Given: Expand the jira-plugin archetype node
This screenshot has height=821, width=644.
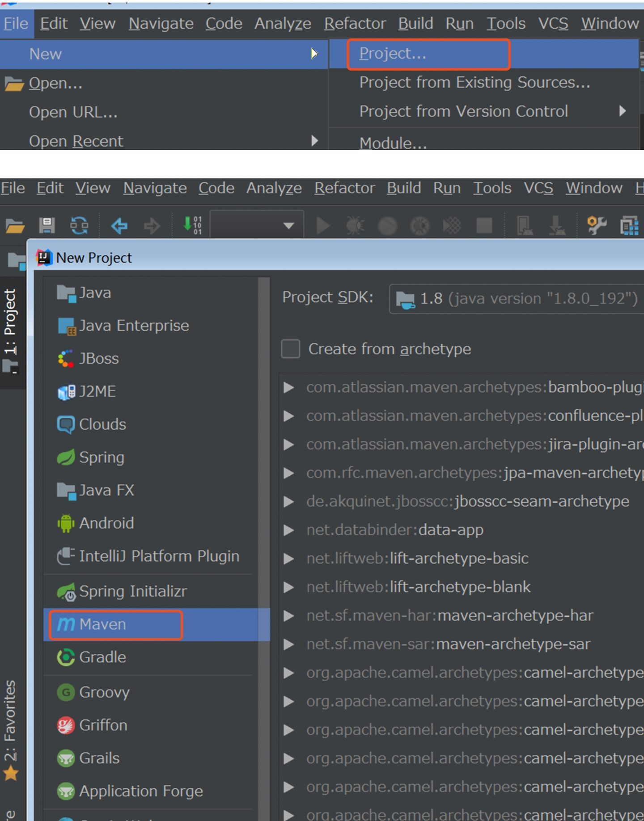Looking at the screenshot, I should [289, 444].
